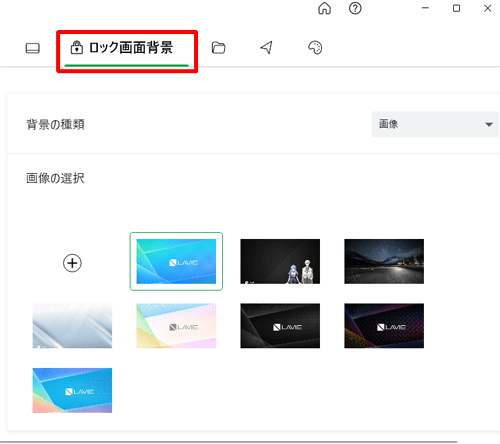Open the home icon in title bar
Viewport: 500px width, 444px height.
324,8
